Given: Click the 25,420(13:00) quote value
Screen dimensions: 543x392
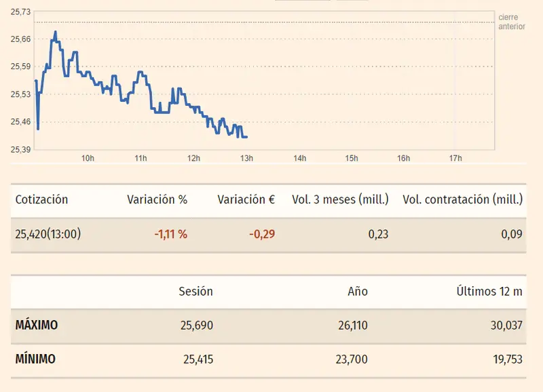Looking at the screenshot, I should click(48, 235).
